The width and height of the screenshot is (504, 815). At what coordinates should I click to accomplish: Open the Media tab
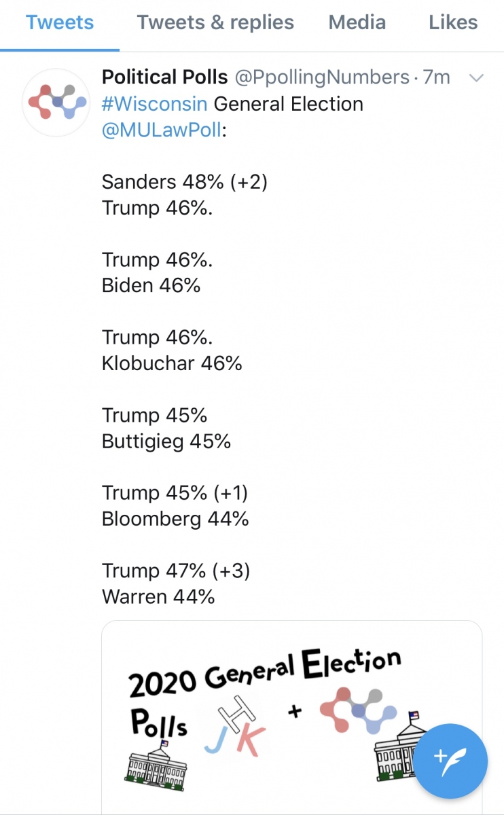357,22
